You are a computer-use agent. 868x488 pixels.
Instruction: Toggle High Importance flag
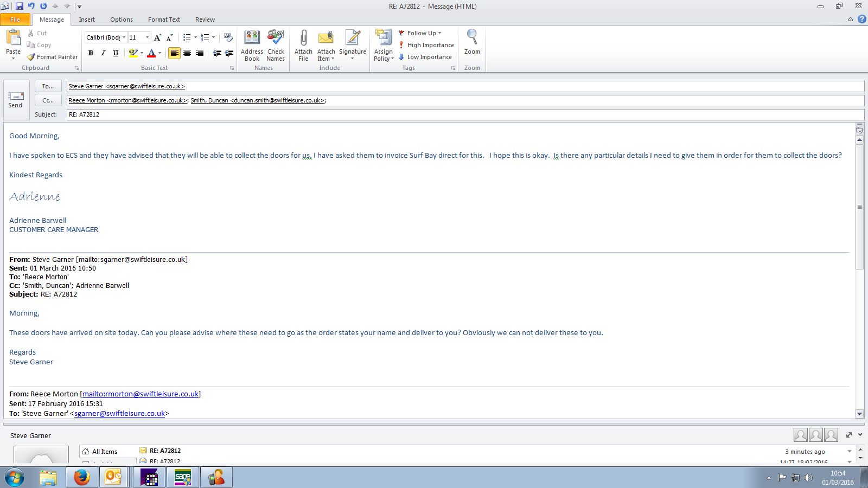(426, 45)
